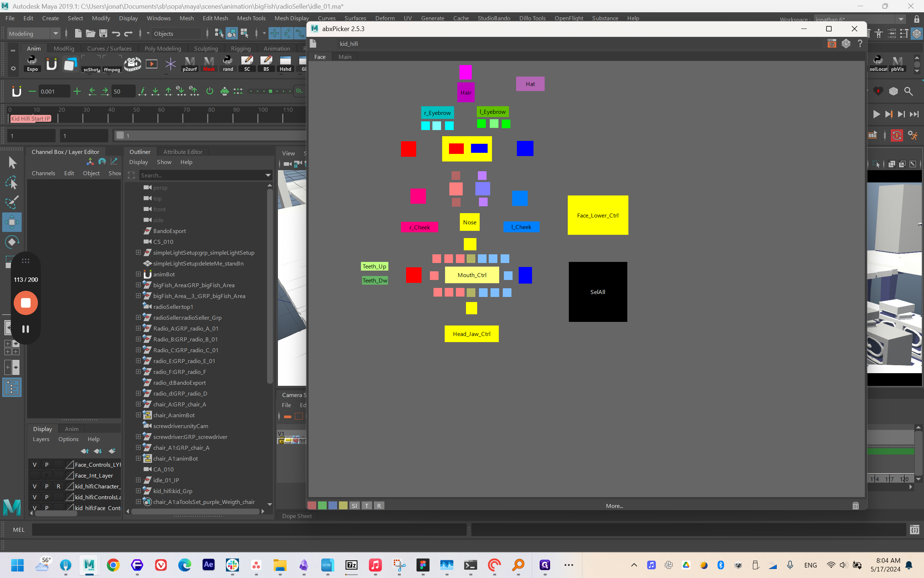
Task: Click the Save Scene icon
Action: tap(103, 34)
